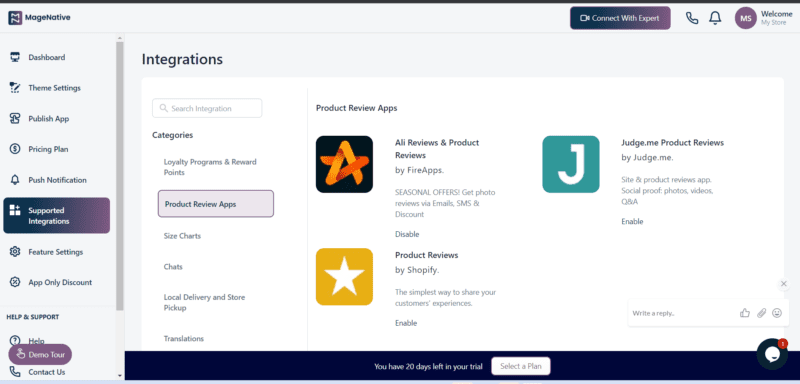Open Push Notification settings
Screen dimensions: 800x384
click(57, 180)
